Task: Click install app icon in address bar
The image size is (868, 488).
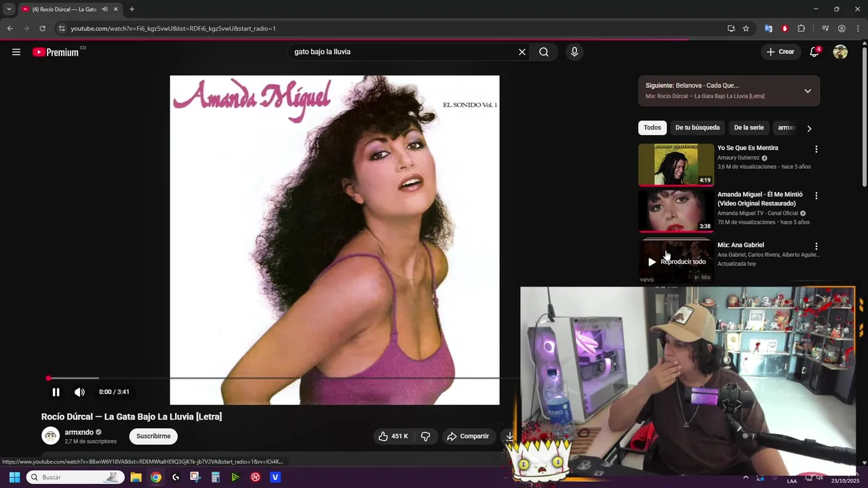Action: (x=731, y=28)
